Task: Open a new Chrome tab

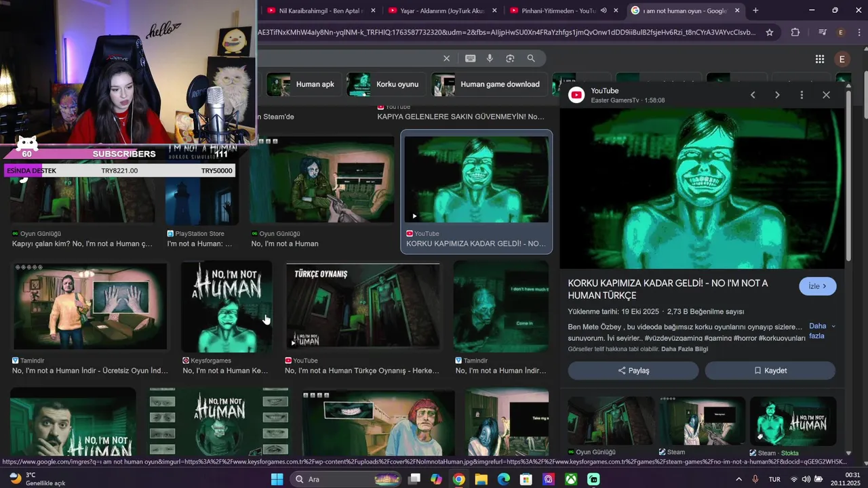Action: (x=755, y=10)
